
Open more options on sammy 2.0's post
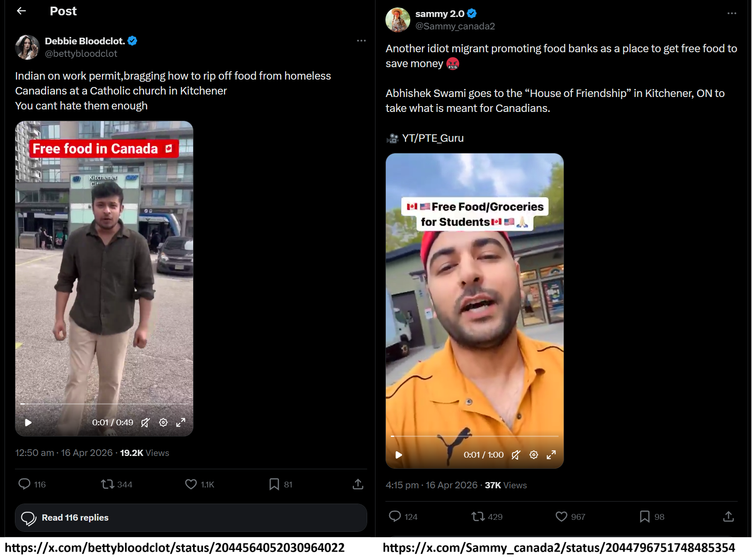(x=732, y=13)
